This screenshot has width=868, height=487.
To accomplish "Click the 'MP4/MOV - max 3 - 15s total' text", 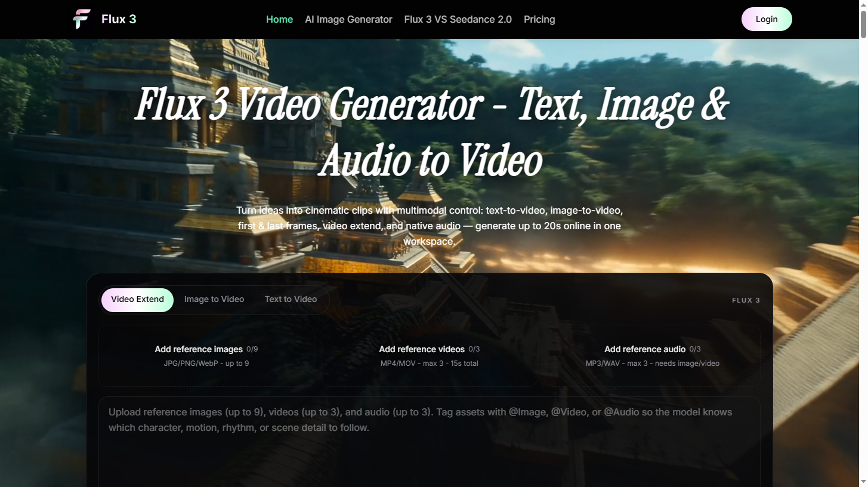I will (430, 363).
